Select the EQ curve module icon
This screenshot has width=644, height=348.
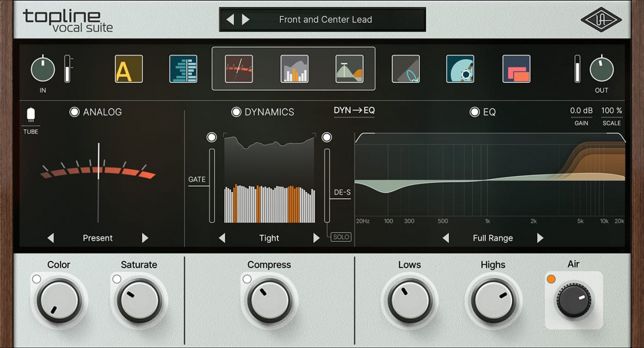coord(348,70)
